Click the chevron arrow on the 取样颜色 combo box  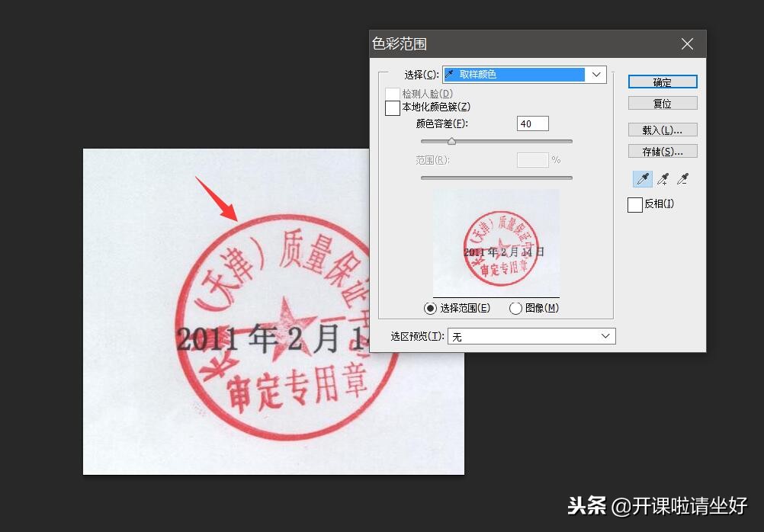point(597,74)
